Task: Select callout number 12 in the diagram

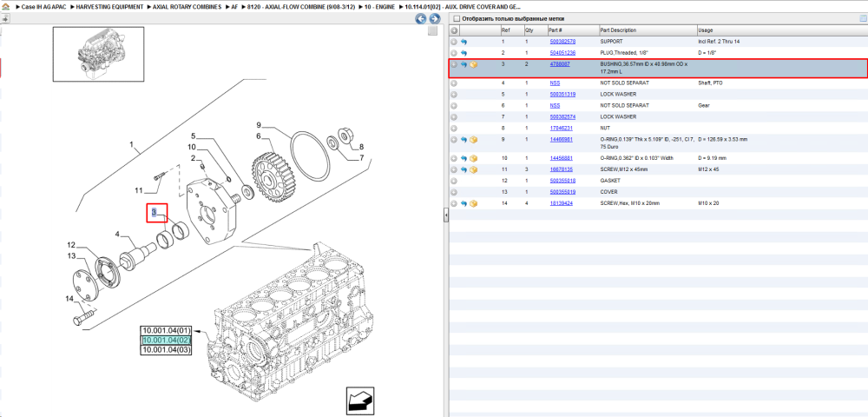Action: coord(71,245)
